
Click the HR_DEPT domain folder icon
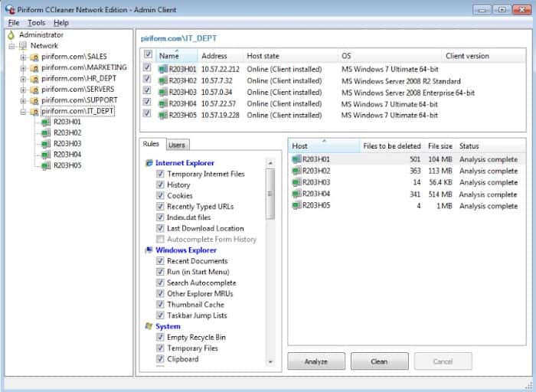pyautogui.click(x=34, y=79)
